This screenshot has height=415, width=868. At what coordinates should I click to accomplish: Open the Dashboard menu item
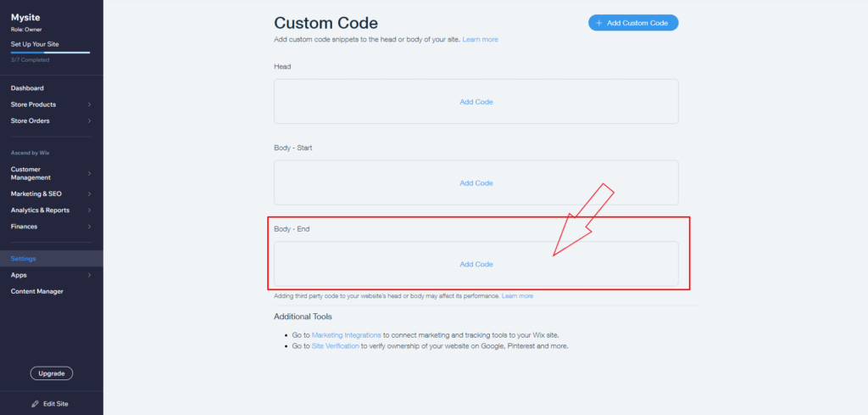coord(27,88)
